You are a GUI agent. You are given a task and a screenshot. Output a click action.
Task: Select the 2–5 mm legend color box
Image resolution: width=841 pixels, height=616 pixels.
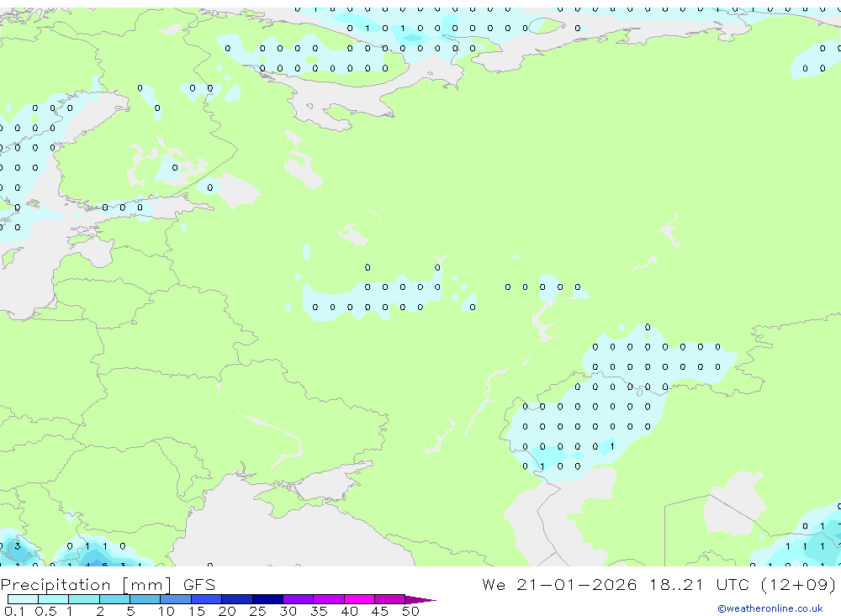click(x=114, y=599)
